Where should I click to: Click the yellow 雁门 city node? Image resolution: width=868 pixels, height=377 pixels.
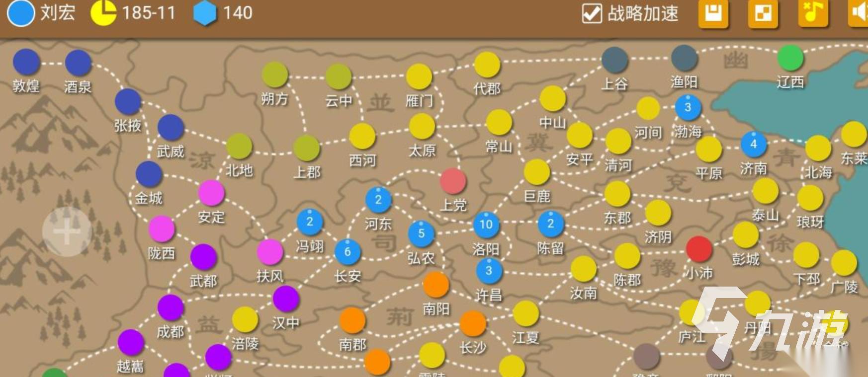(x=419, y=76)
